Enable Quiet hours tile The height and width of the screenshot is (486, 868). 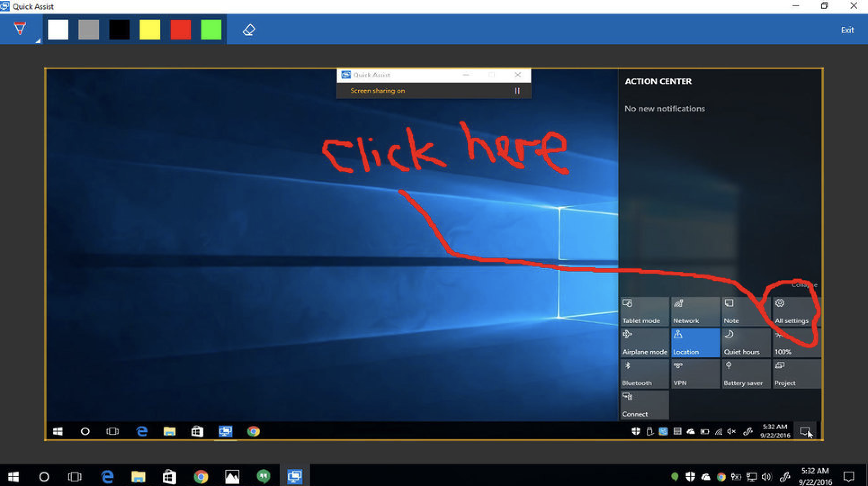pyautogui.click(x=745, y=343)
